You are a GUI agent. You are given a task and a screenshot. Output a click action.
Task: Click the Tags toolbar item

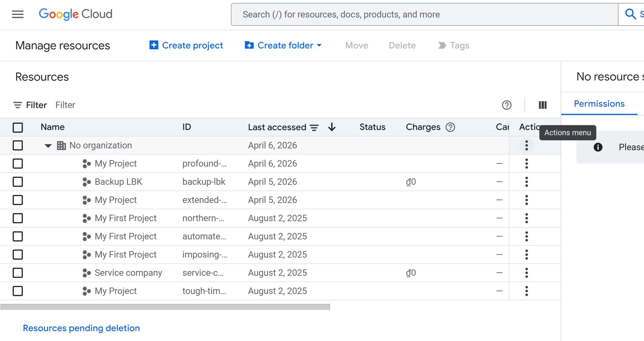tap(454, 46)
